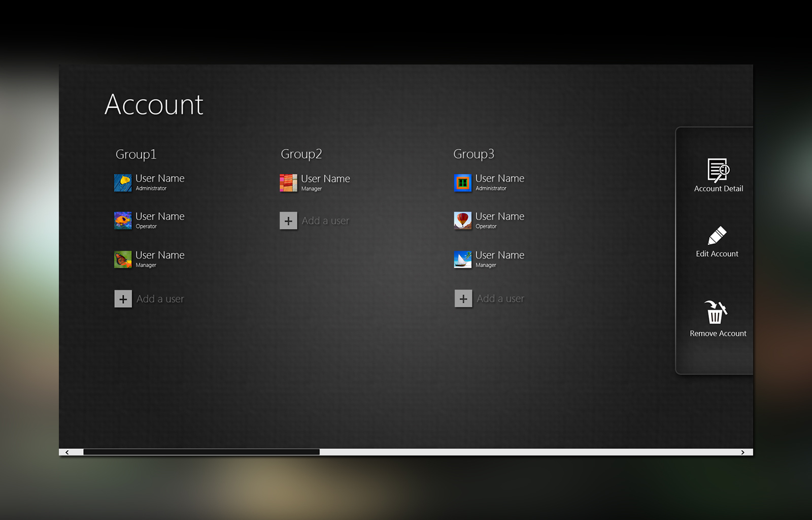Select Group3 Manager's sailboat avatar
The width and height of the screenshot is (812, 520).
point(463,259)
